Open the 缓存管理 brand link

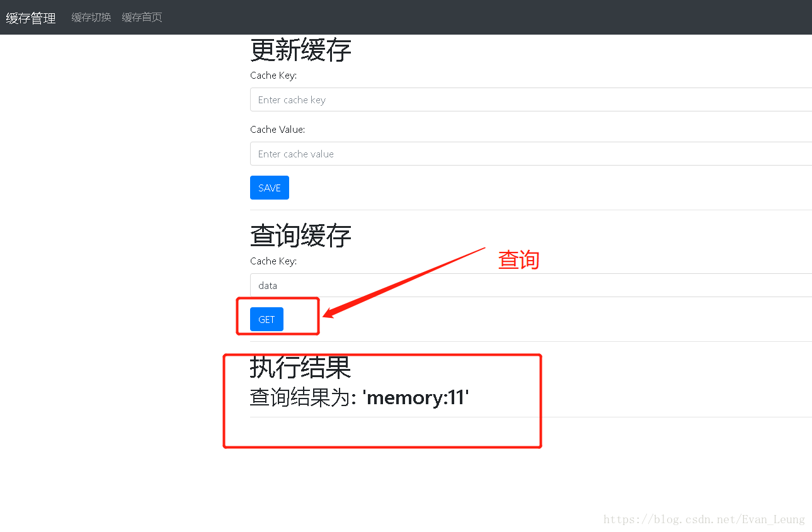pyautogui.click(x=31, y=18)
